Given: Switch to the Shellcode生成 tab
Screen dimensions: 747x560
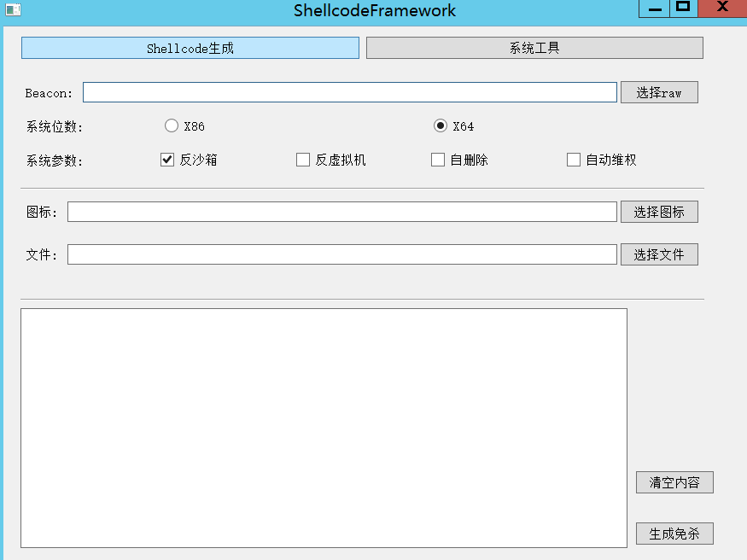Looking at the screenshot, I should (x=190, y=47).
